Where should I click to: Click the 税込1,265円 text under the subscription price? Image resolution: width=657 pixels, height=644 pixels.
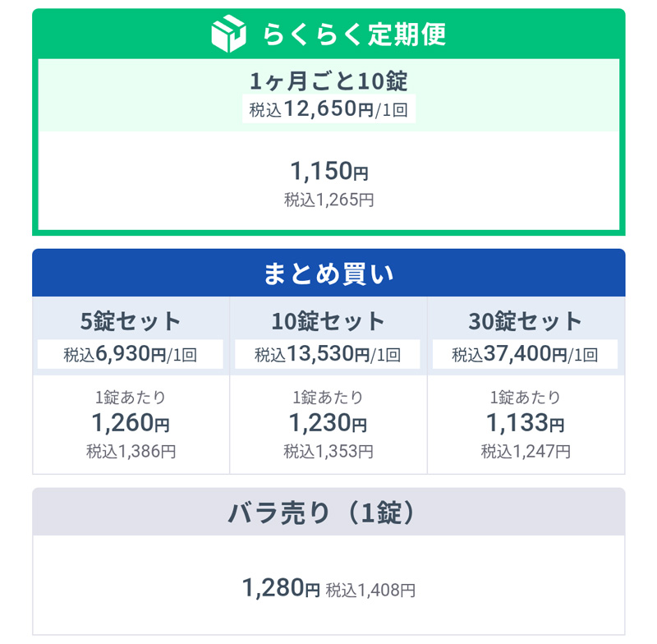(329, 200)
